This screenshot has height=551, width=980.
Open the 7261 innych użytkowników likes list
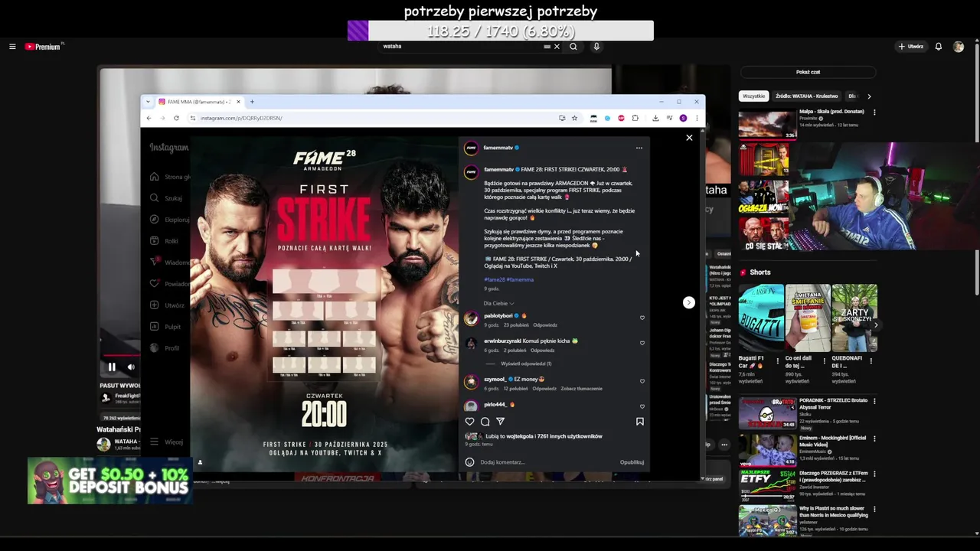568,436
